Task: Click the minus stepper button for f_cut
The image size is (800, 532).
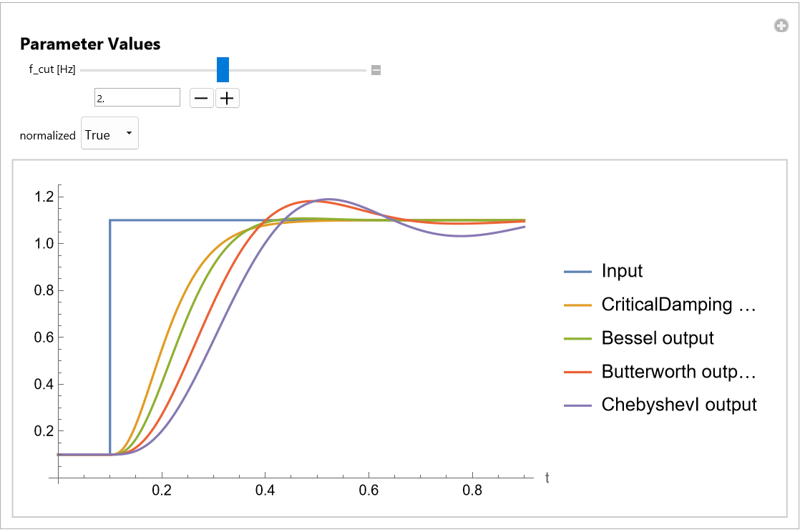Action: (202, 98)
